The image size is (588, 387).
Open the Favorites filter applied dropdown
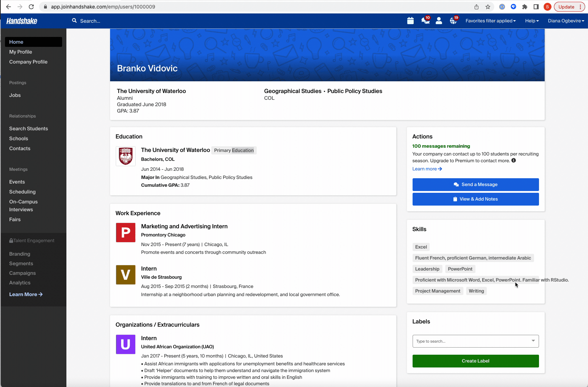click(490, 21)
